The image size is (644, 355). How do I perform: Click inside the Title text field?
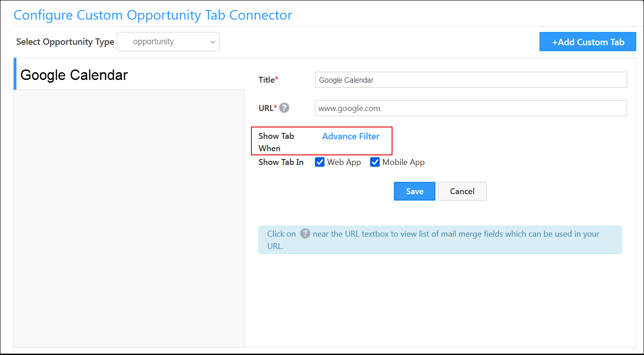click(x=470, y=79)
